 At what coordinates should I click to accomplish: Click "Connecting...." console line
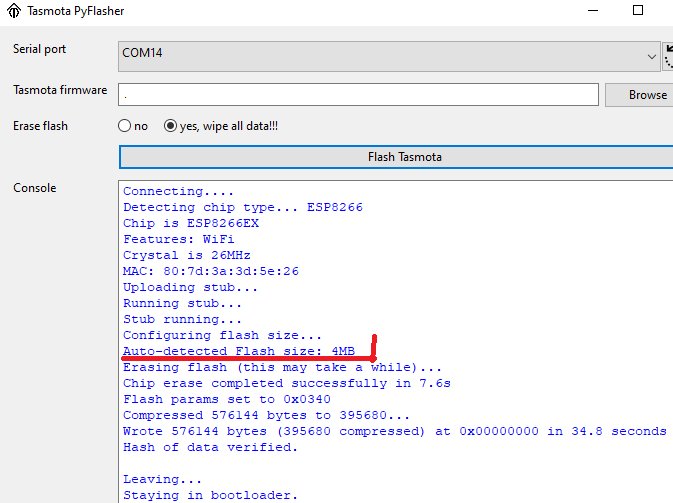(178, 191)
